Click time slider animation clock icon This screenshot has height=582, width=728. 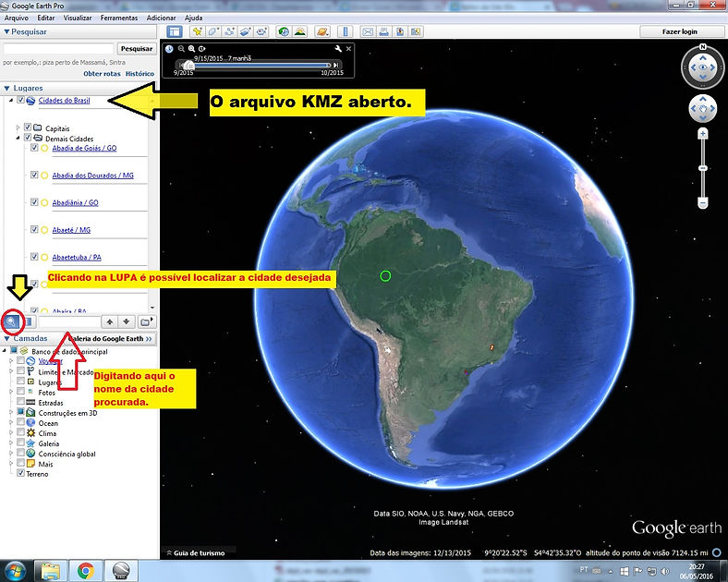tap(201, 49)
